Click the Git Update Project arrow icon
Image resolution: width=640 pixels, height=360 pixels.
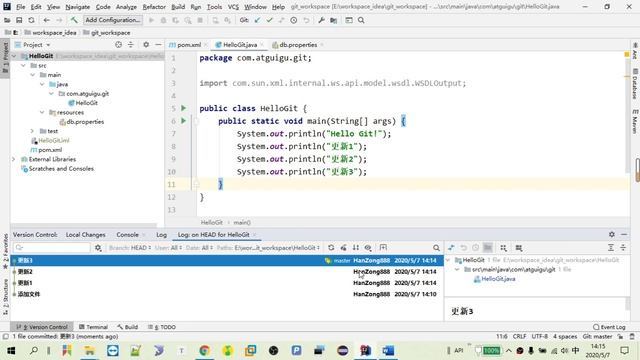pyautogui.click(x=257, y=20)
